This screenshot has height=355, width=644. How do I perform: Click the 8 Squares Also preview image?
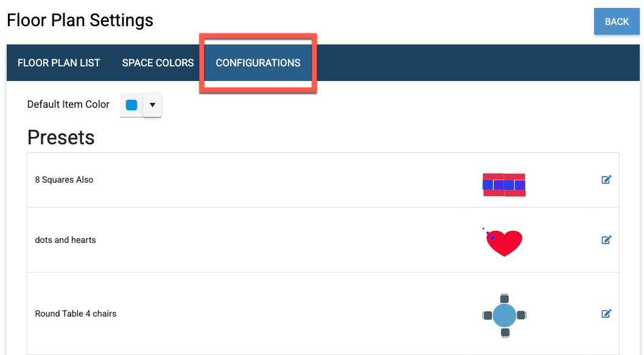coord(504,185)
